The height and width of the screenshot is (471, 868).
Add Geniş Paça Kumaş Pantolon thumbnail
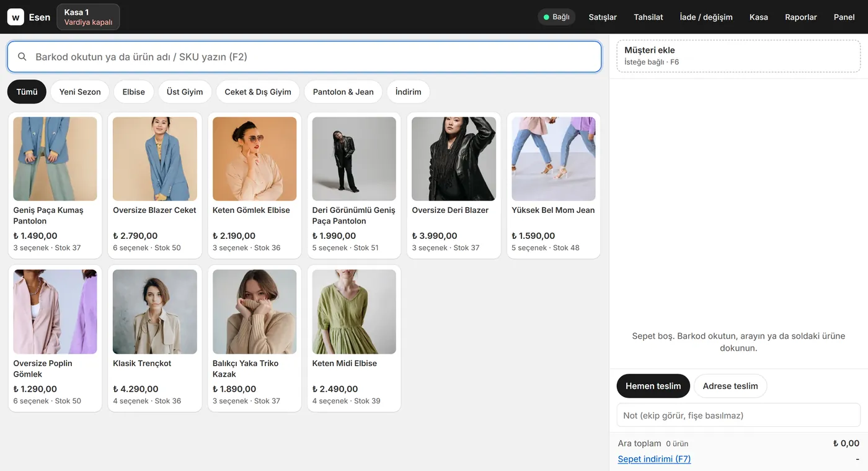click(x=55, y=159)
